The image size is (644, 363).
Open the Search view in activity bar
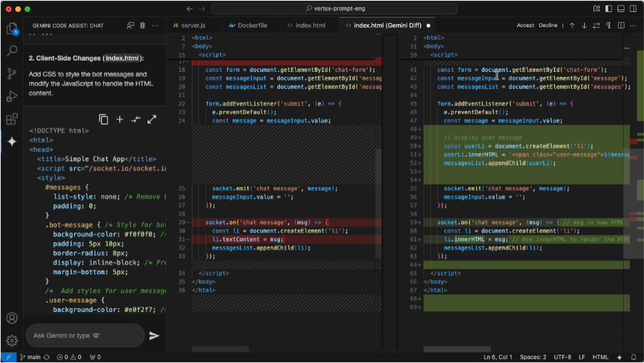coord(11,51)
